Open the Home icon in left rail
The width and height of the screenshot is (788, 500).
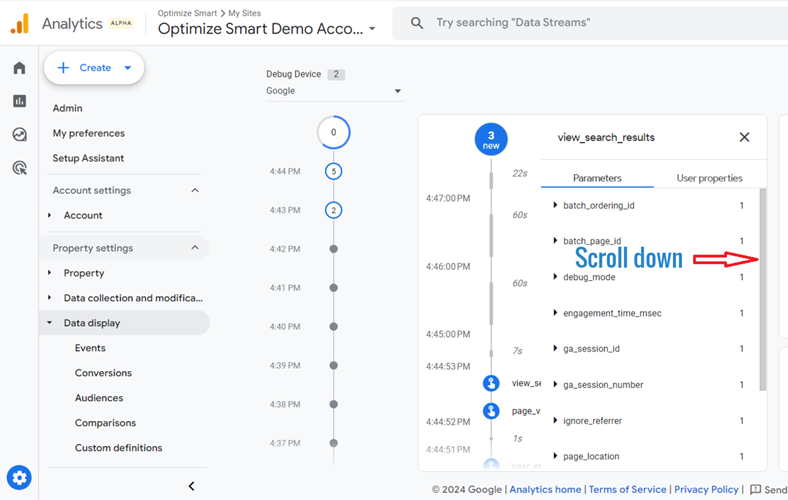point(19,68)
